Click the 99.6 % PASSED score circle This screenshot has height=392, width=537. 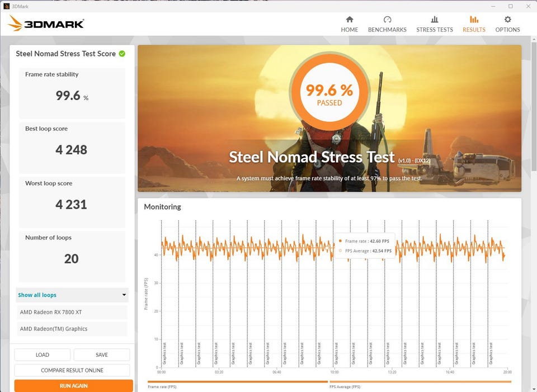click(x=329, y=92)
